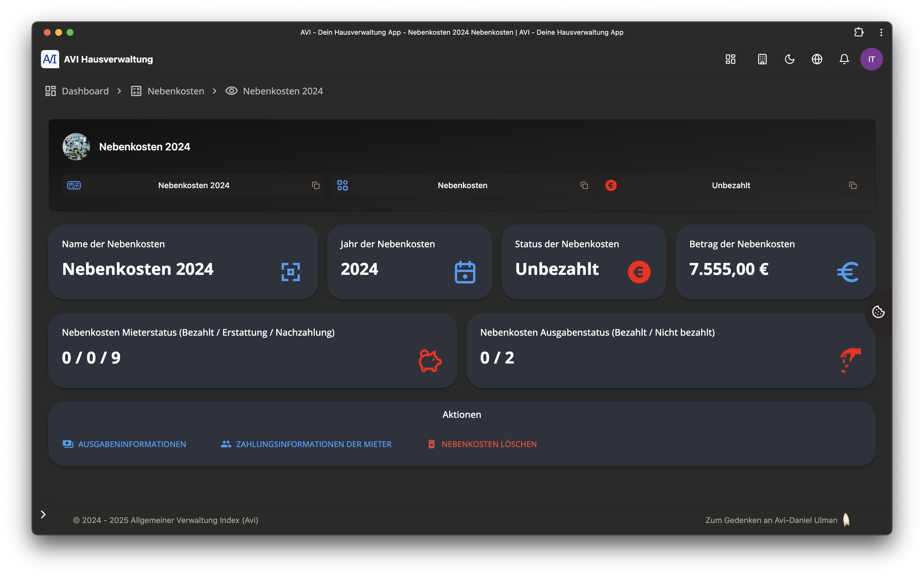
Task: Copy the Nebenkosten 2024 name field
Action: coord(315,185)
